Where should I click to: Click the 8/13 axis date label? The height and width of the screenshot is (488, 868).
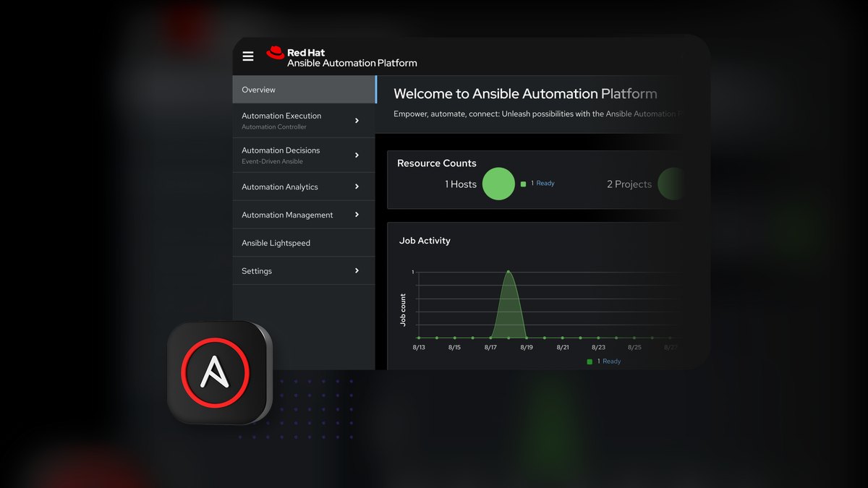(x=419, y=348)
